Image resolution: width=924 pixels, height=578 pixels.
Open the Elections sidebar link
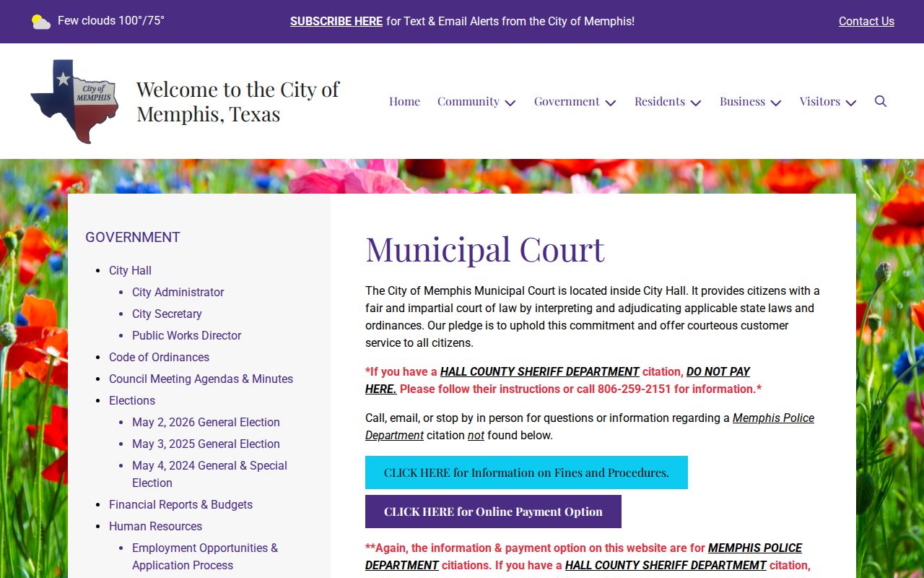click(x=132, y=400)
